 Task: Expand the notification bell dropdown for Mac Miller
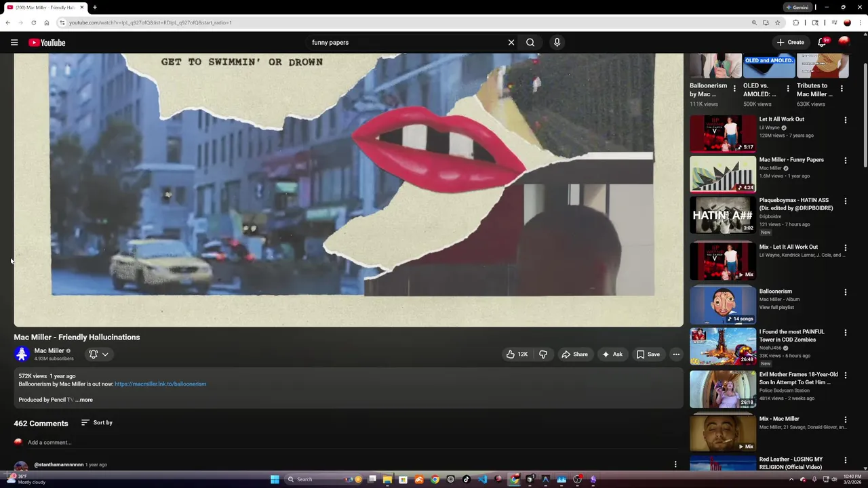pos(99,354)
